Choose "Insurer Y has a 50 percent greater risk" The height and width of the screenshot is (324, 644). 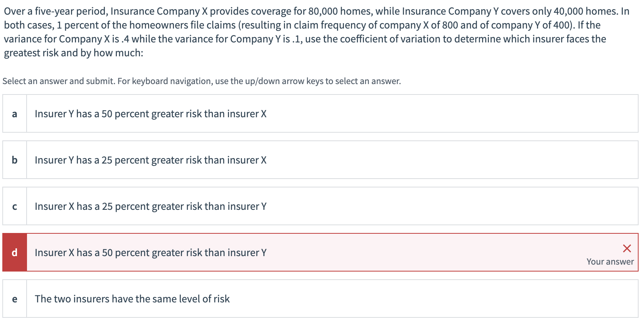click(x=150, y=114)
